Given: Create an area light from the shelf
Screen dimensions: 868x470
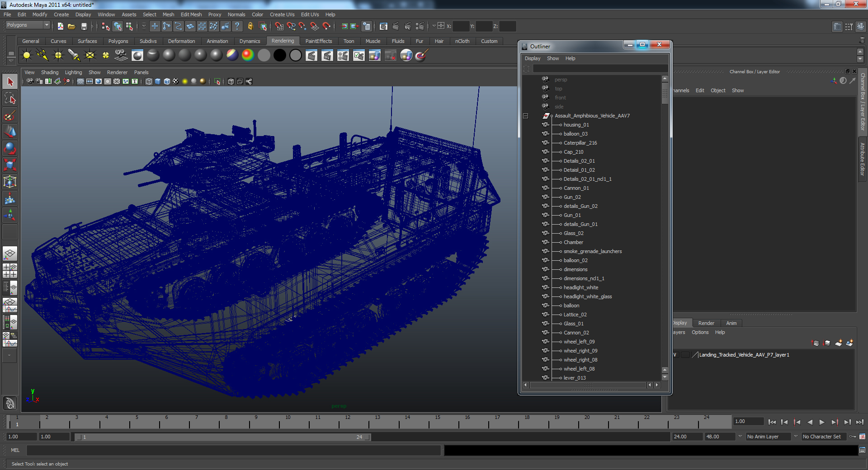Looking at the screenshot, I should (x=90, y=55).
